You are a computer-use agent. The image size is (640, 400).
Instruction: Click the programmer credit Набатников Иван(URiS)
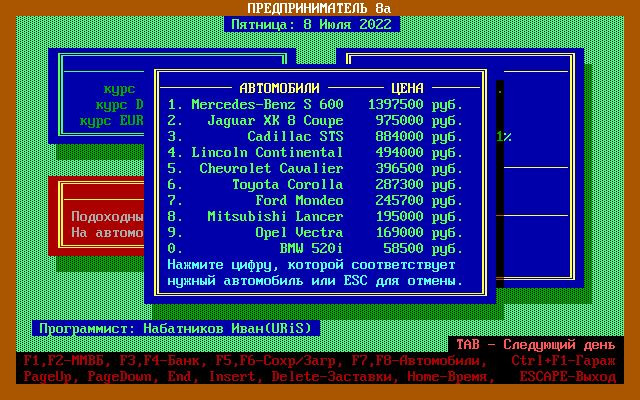click(x=227, y=328)
